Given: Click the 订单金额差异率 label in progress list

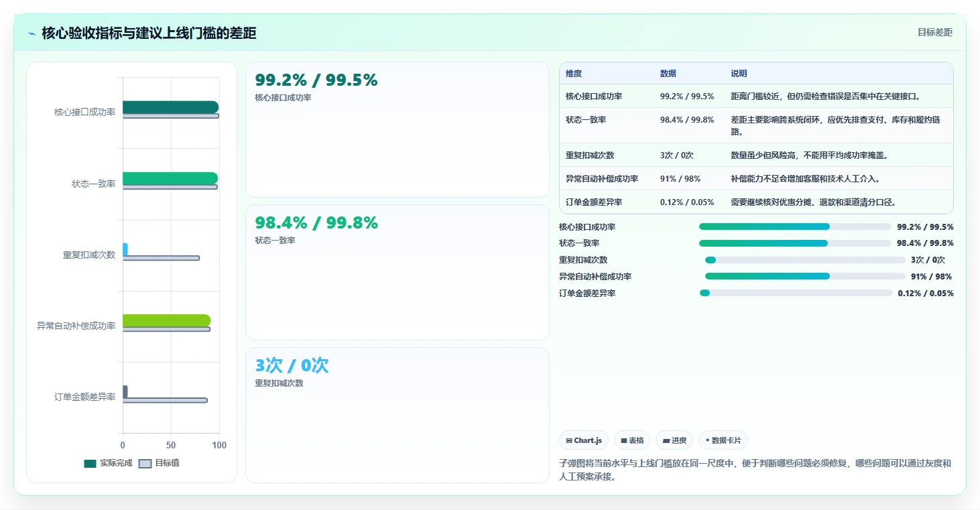Looking at the screenshot, I should tap(587, 294).
